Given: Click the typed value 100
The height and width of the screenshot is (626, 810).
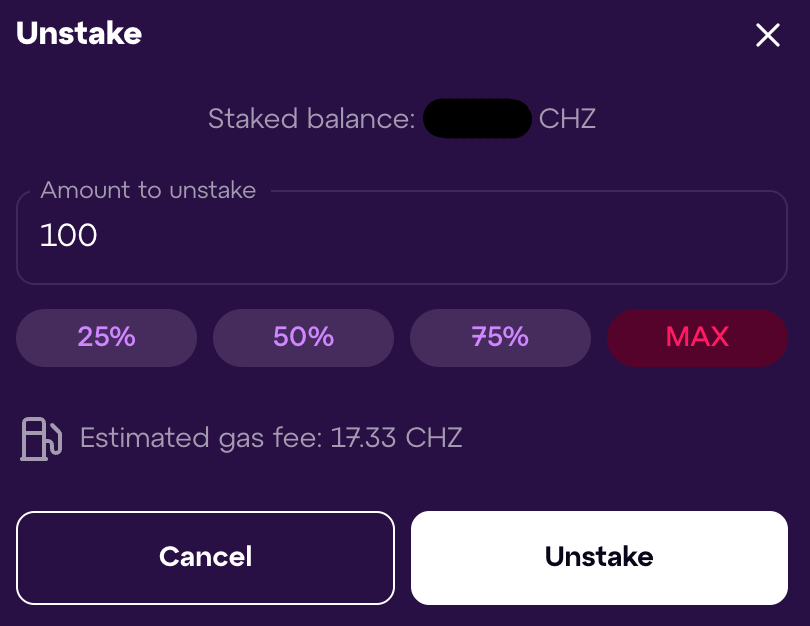Looking at the screenshot, I should click(x=68, y=236).
